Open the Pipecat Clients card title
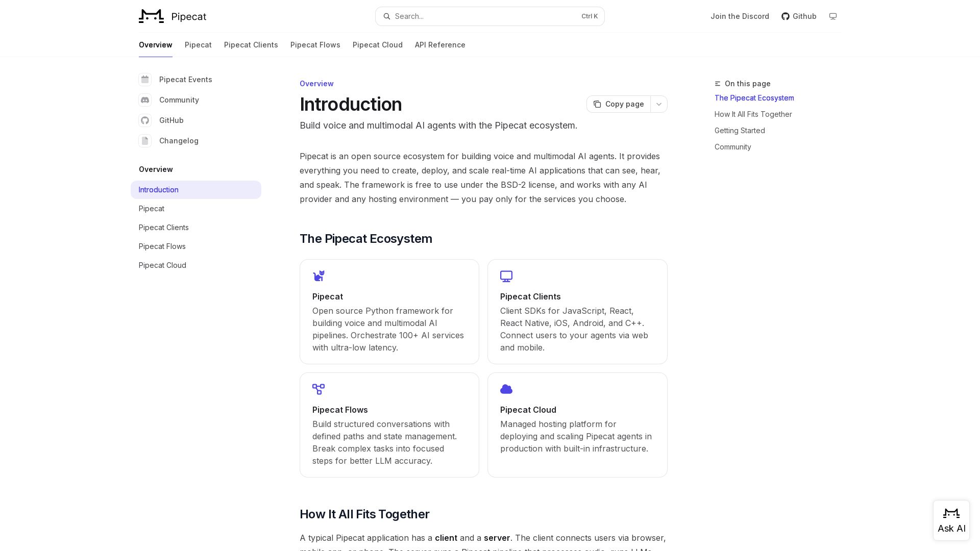980x551 pixels. (530, 296)
